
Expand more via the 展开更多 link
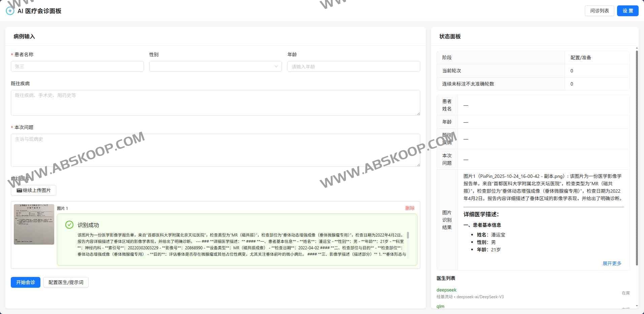[x=612, y=263]
